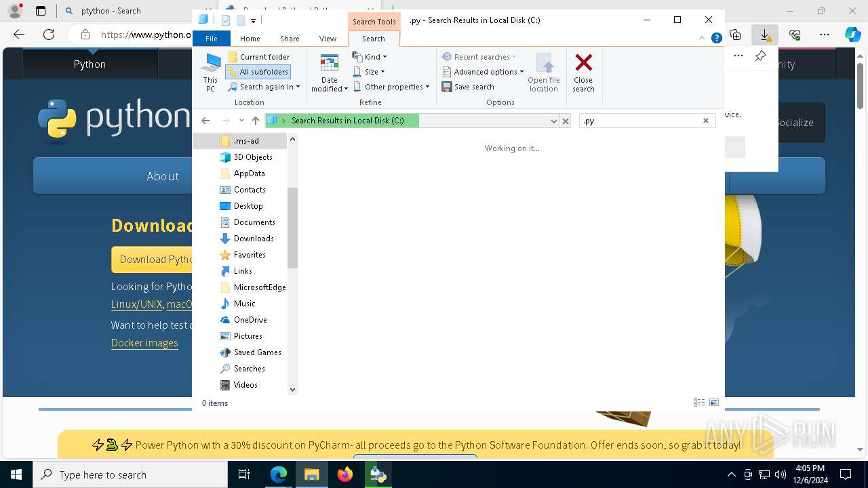Select AppData folder in navigation pane

(x=243, y=174)
